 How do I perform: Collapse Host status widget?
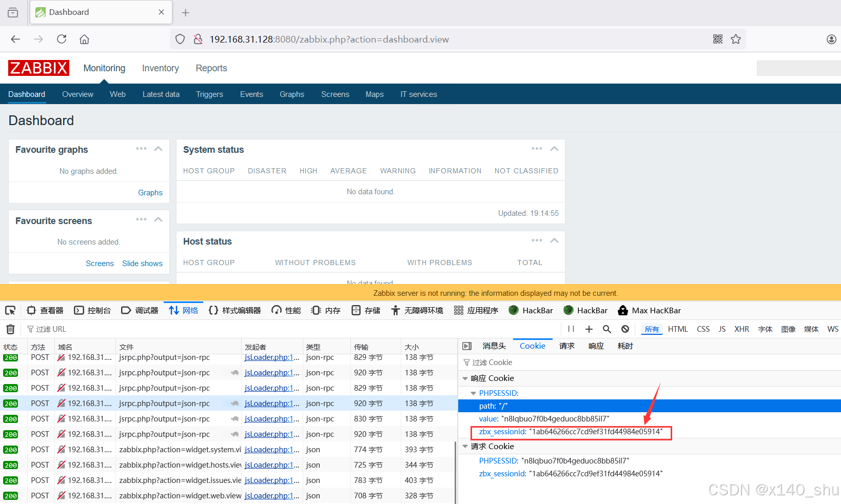click(554, 240)
